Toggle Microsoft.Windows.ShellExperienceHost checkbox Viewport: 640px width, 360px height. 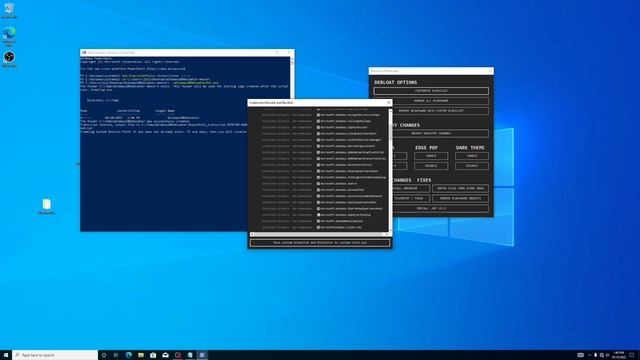(x=318, y=202)
